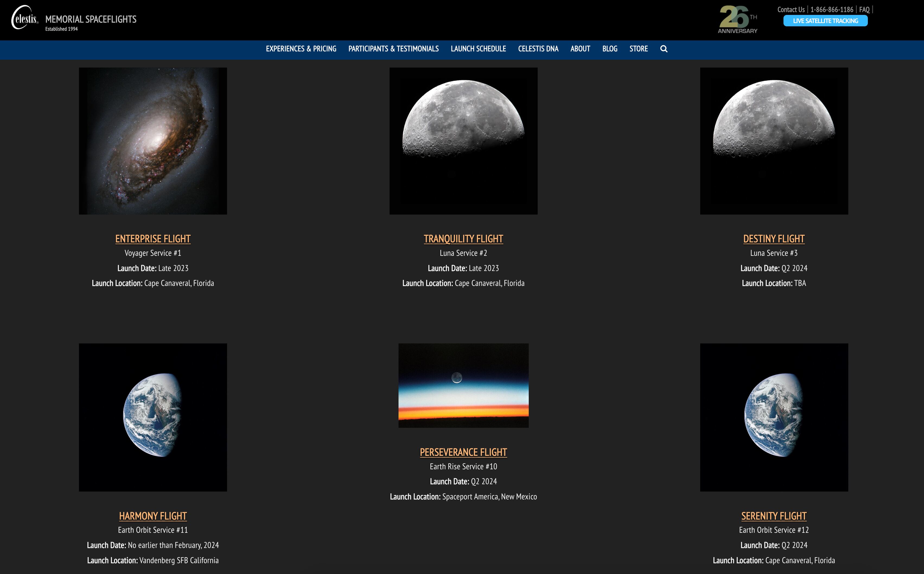This screenshot has width=924, height=574.
Task: Go to Launch Schedule page
Action: point(478,49)
